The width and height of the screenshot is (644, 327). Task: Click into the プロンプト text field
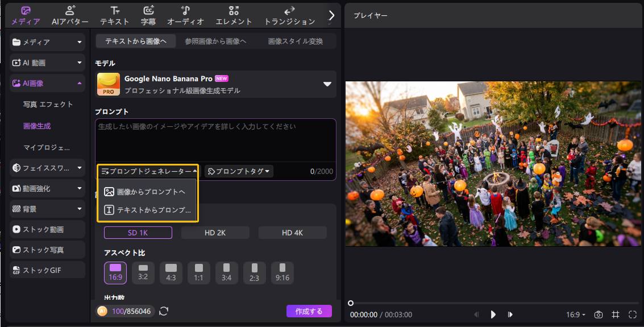click(x=215, y=140)
